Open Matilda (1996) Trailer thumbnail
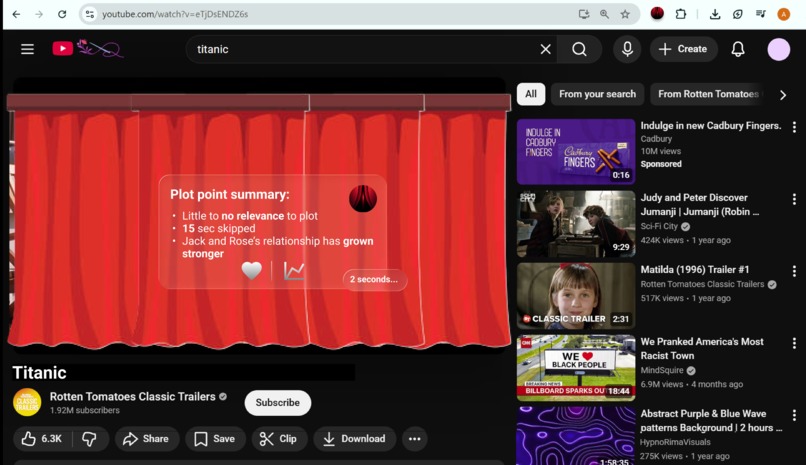Screen dimensions: 806x465 576,295
